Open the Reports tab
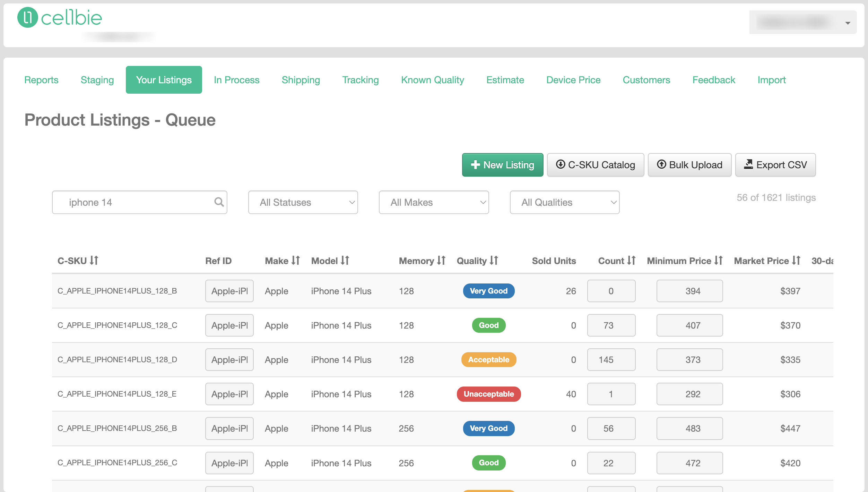Screen dimensions: 868x492 [41, 80]
